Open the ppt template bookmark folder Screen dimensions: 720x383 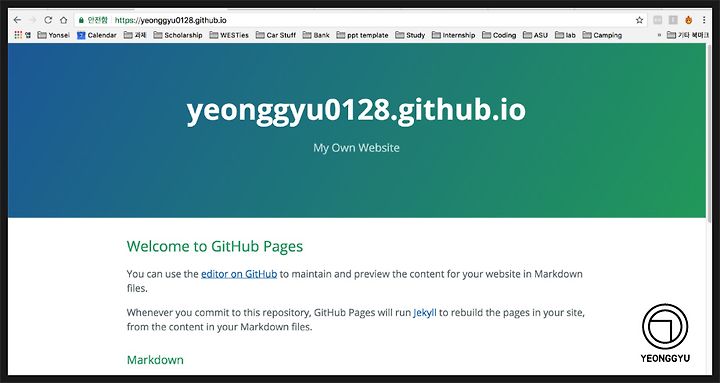coord(362,35)
